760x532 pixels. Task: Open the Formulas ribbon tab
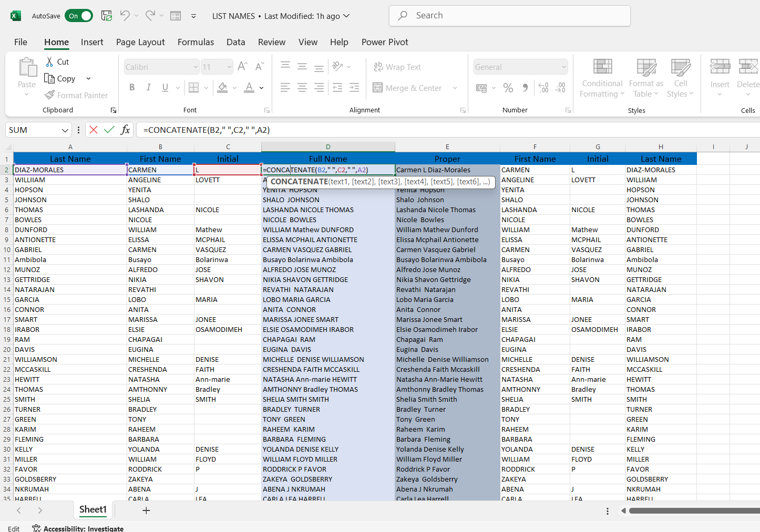tap(196, 42)
